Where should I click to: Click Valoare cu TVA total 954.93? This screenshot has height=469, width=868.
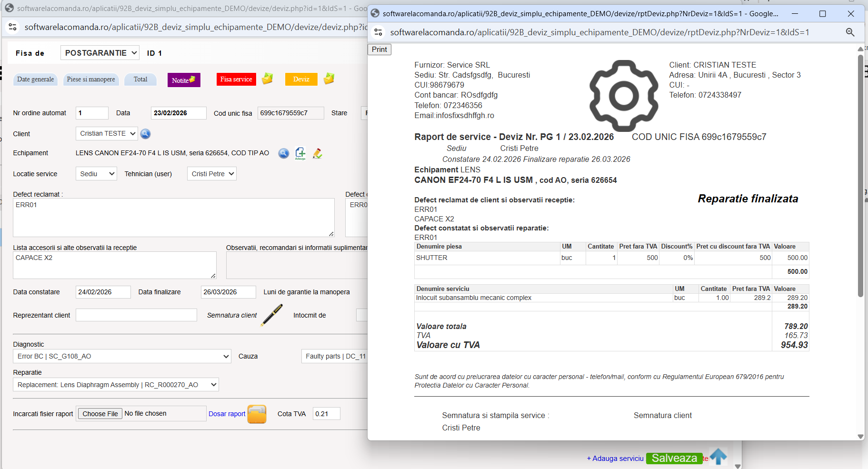[794, 345]
